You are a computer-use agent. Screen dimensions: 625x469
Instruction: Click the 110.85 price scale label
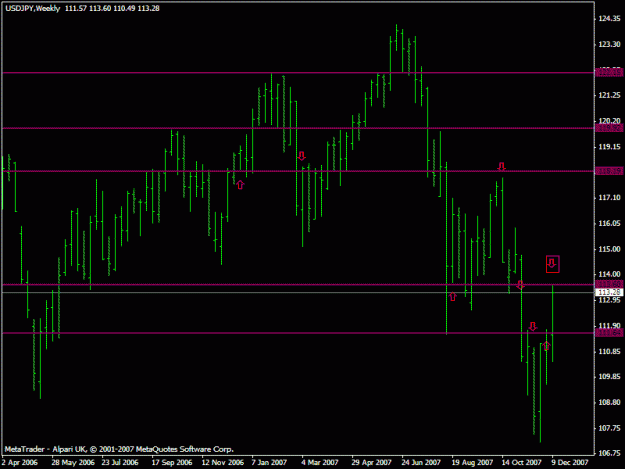pyautogui.click(x=609, y=351)
